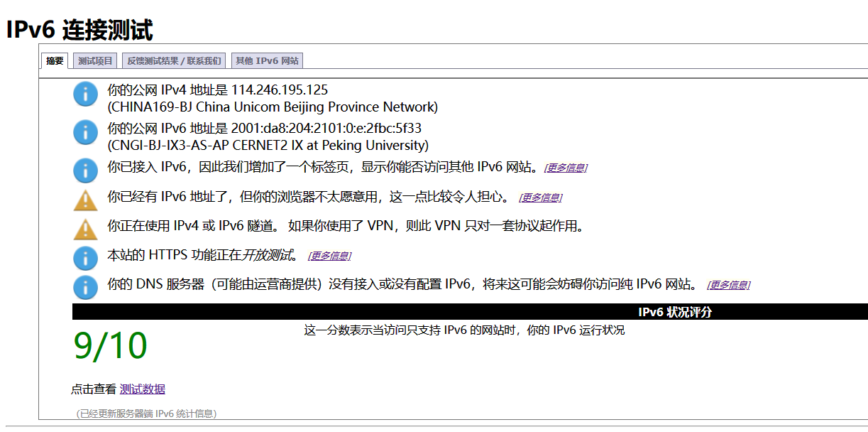
Task: Click the info icon beside the DNS server notice
Action: click(x=84, y=287)
